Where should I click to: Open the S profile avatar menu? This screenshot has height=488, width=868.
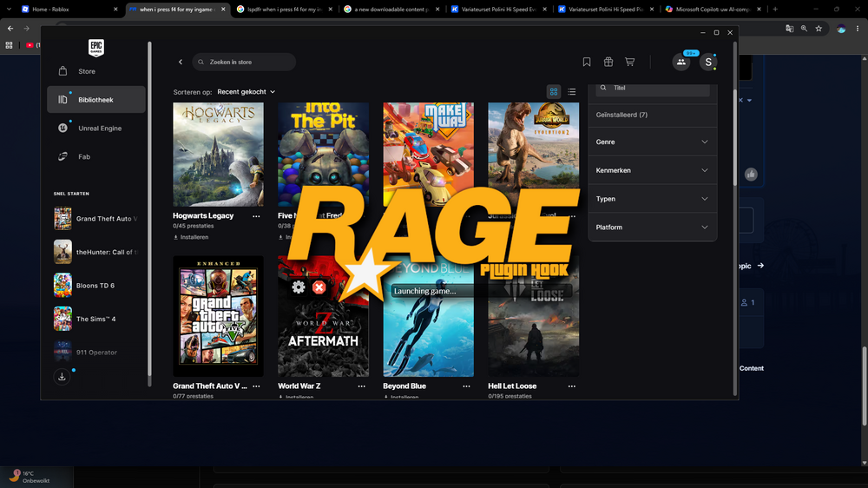[x=708, y=62]
